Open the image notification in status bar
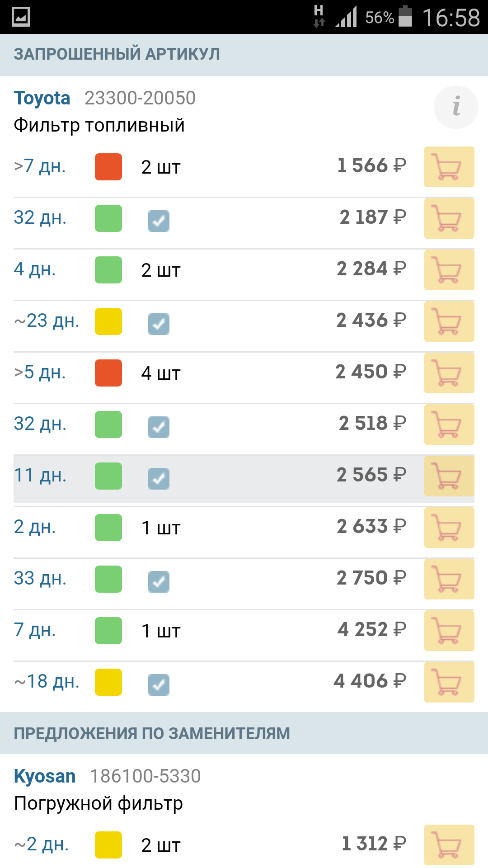The image size is (488, 868). click(21, 17)
